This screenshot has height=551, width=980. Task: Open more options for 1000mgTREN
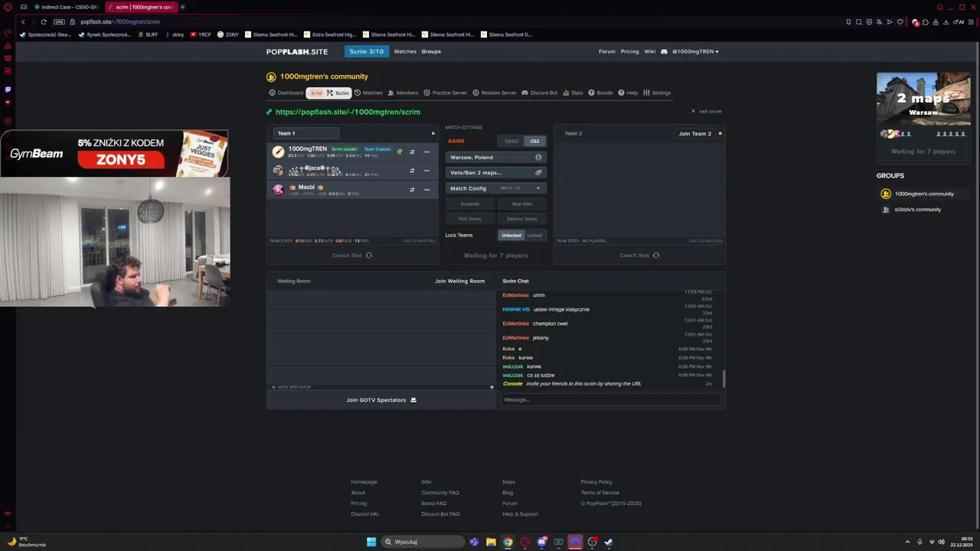426,152
